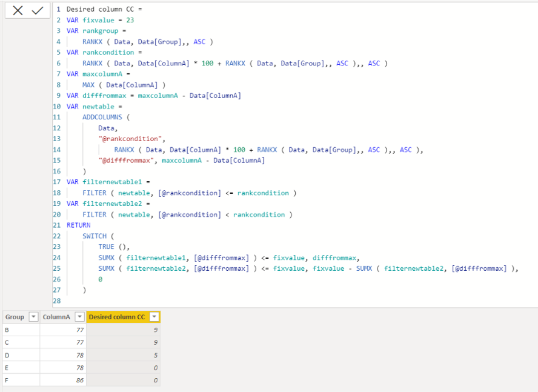This screenshot has width=538, height=392.
Task: Click the ColumnA value 86
Action: coord(63,380)
